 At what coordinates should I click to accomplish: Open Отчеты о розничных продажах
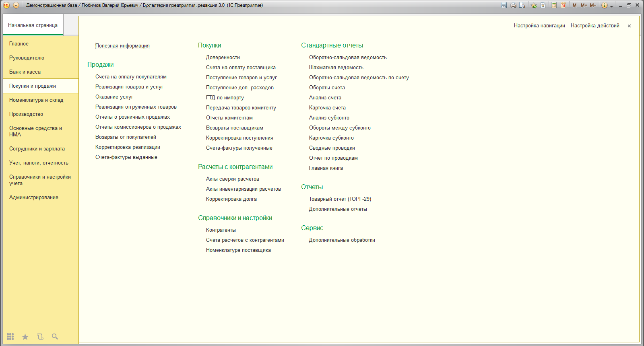132,117
